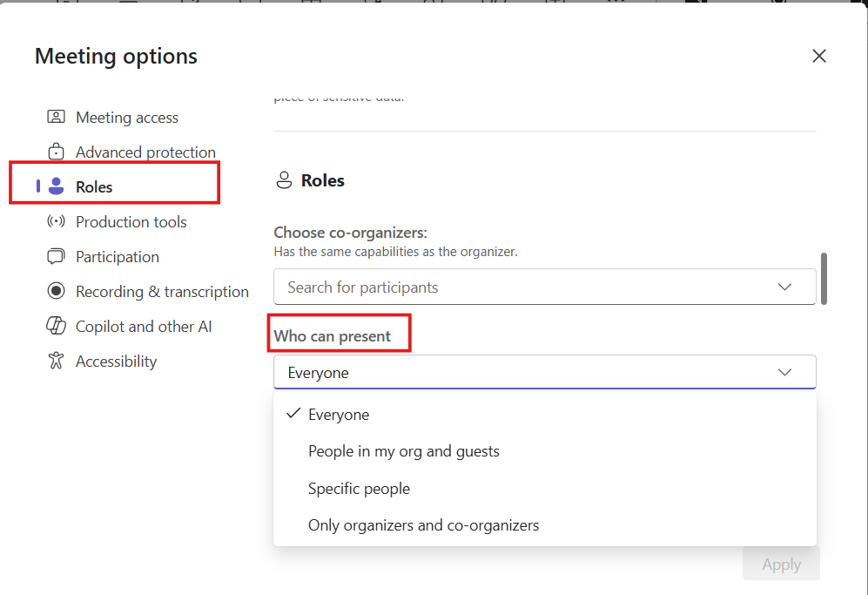Click the Participation chat icon

click(x=57, y=256)
